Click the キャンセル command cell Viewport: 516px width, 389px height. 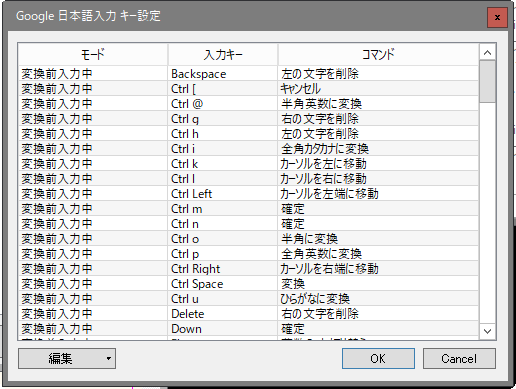click(x=378, y=89)
